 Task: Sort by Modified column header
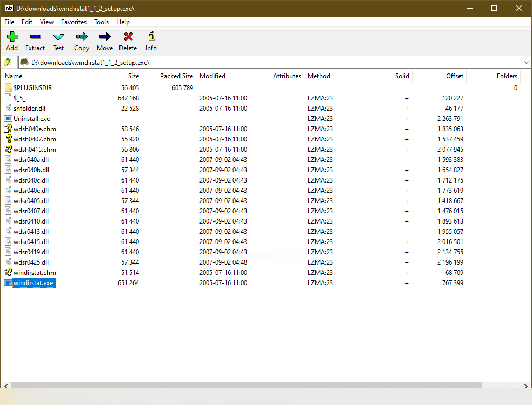click(x=223, y=76)
